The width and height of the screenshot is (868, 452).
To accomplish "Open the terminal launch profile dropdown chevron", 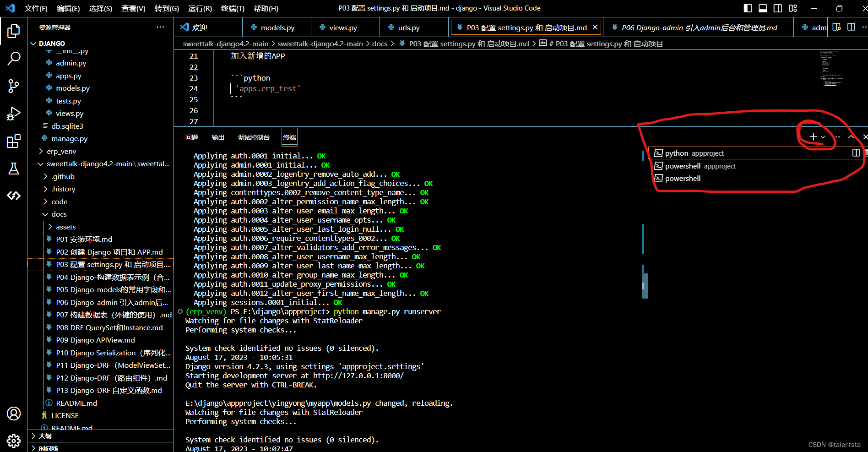I will click(x=823, y=137).
